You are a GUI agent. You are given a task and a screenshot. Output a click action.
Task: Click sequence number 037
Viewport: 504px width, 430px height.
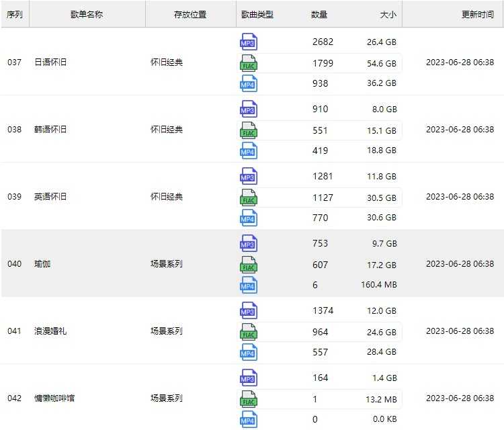(x=15, y=62)
